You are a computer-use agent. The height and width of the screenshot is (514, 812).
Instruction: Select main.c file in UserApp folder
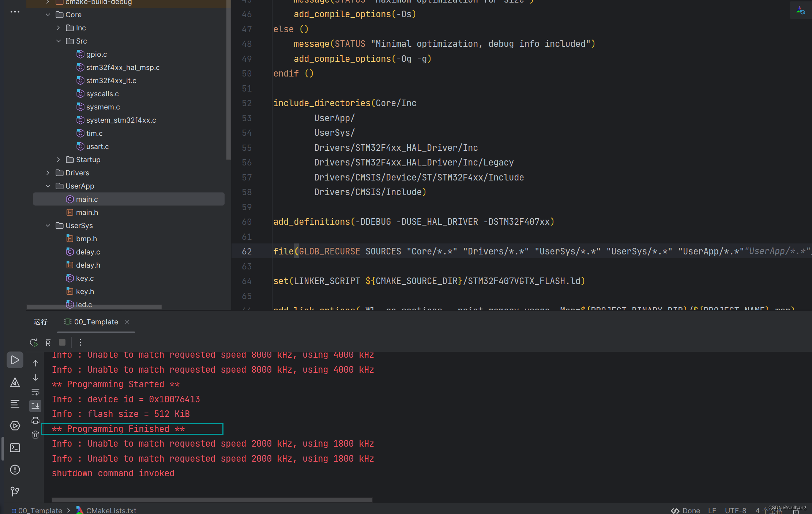87,199
